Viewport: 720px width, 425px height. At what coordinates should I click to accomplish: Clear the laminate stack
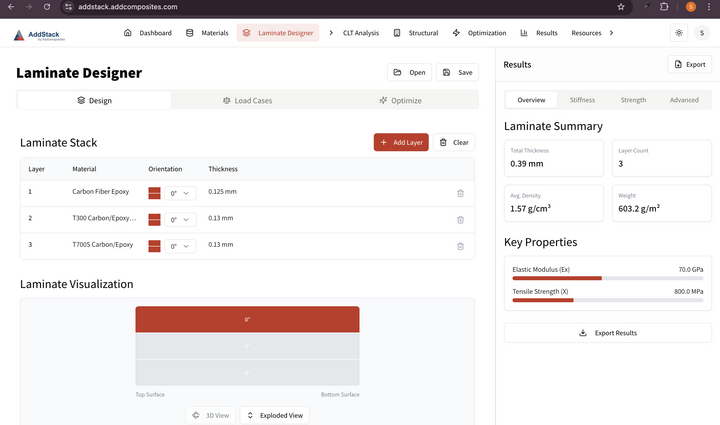454,142
